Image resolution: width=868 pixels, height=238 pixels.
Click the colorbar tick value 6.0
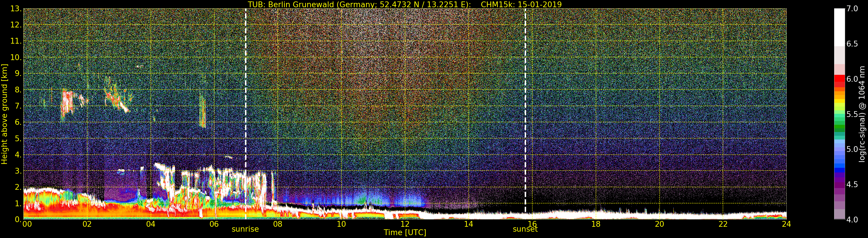852,79
